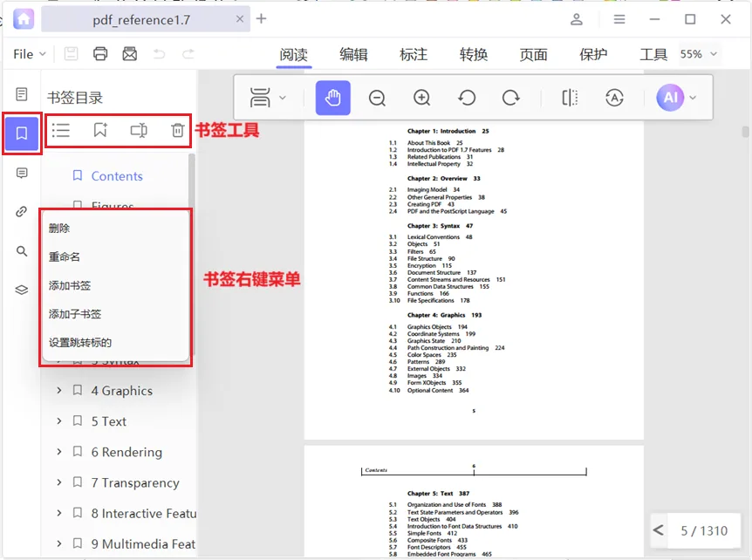752x560 pixels.
Task: Click the bookmark panel scrollbar
Action: (x=192, y=182)
